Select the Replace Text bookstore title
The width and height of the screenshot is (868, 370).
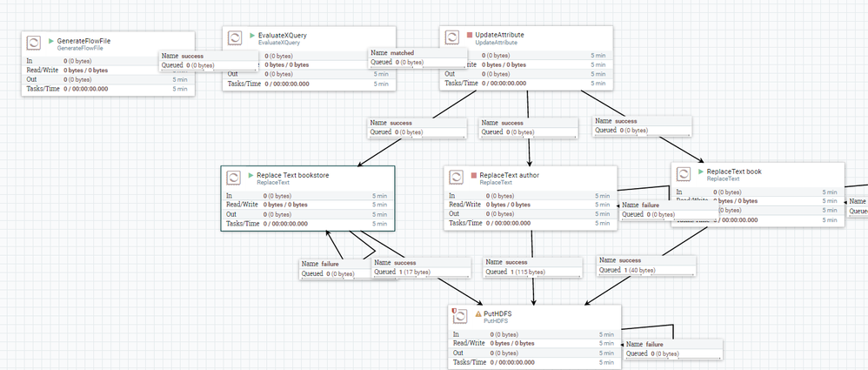coord(293,175)
